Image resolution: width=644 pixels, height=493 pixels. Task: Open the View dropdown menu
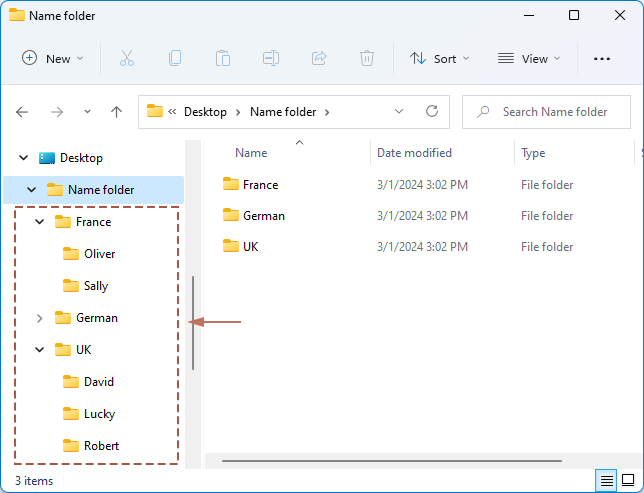(529, 59)
